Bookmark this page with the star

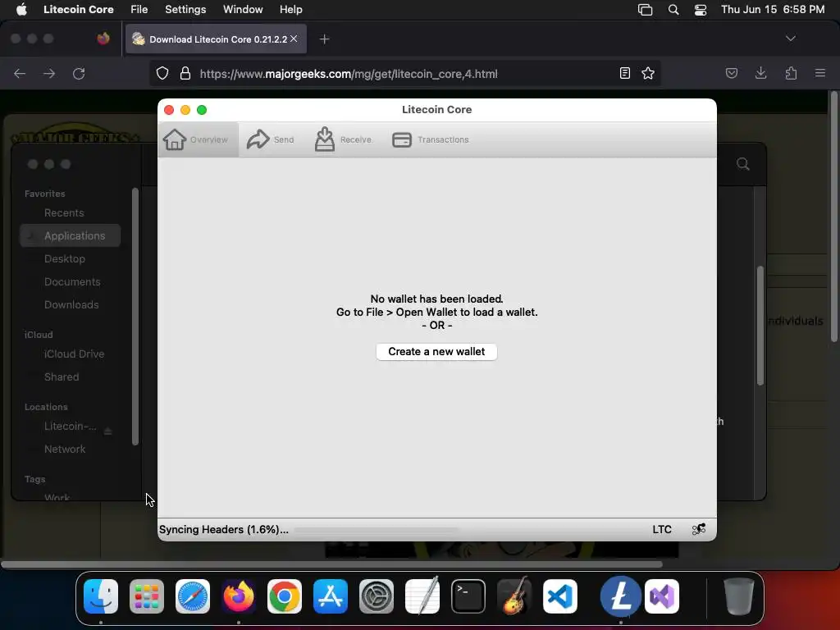coord(648,73)
